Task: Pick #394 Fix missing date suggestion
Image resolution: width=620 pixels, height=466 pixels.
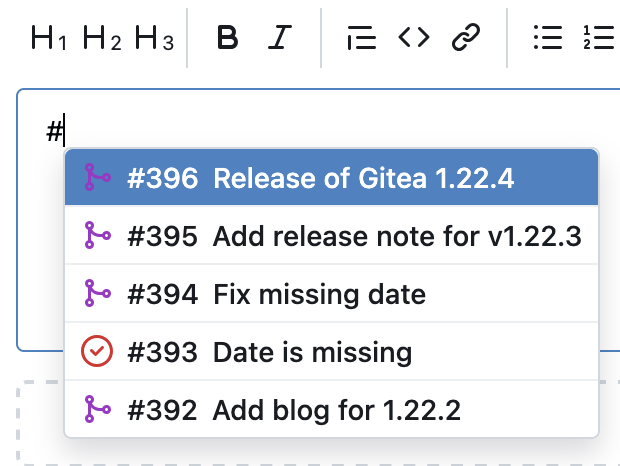Action: (331, 294)
